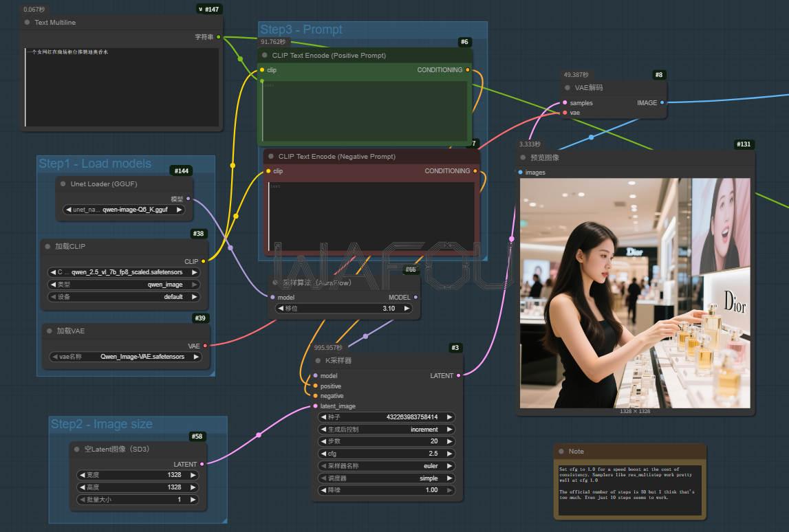
Task: Click the positive input slot on K采样器
Action: click(316, 386)
